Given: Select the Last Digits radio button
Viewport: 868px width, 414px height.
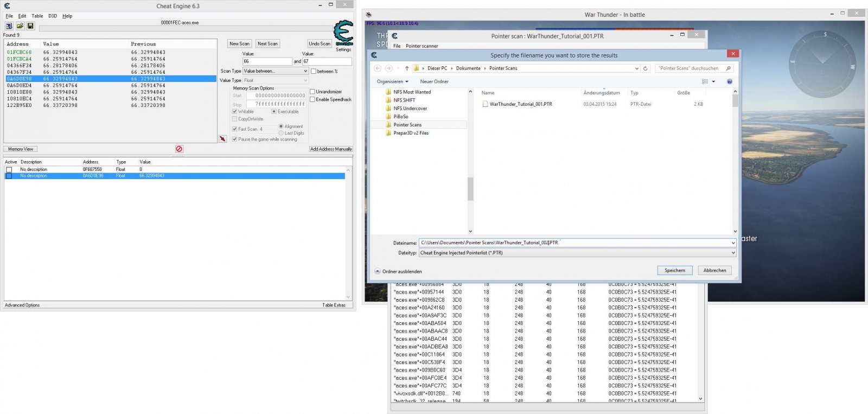Looking at the screenshot, I should pos(281,133).
